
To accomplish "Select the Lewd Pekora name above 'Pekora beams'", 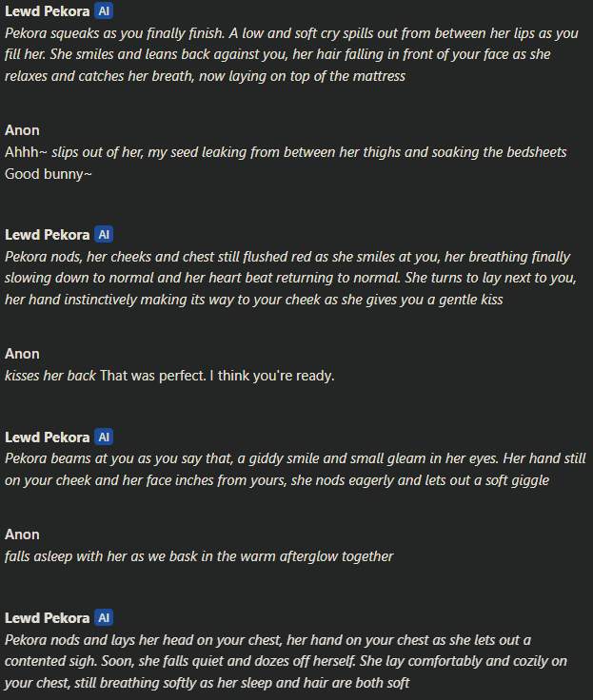I will point(47,437).
